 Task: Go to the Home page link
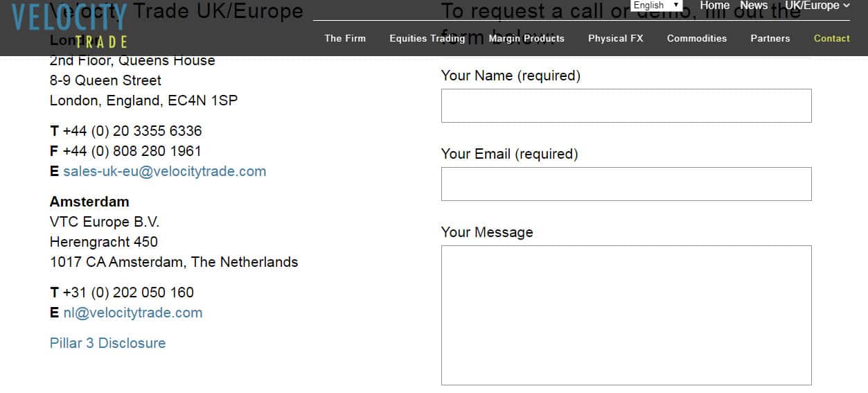point(714,6)
